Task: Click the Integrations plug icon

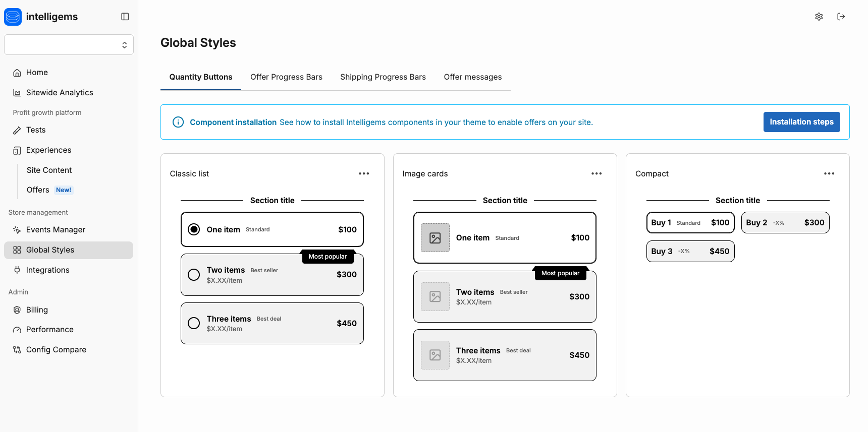Action: pos(17,270)
